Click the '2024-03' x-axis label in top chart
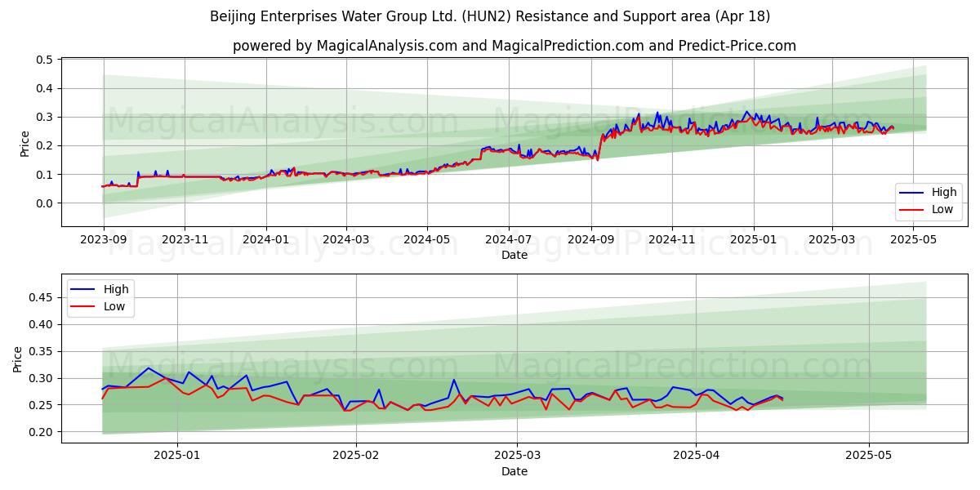This screenshot has height=490, width=980. click(345, 240)
